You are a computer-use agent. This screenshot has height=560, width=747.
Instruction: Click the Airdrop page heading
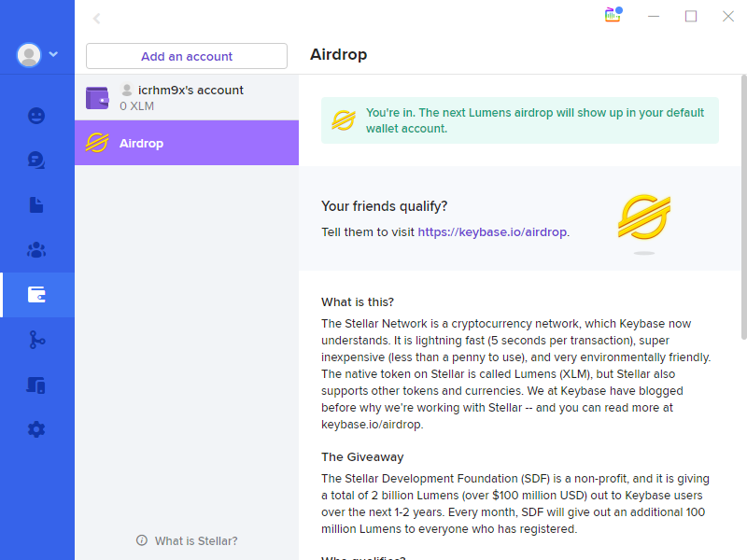(x=338, y=54)
